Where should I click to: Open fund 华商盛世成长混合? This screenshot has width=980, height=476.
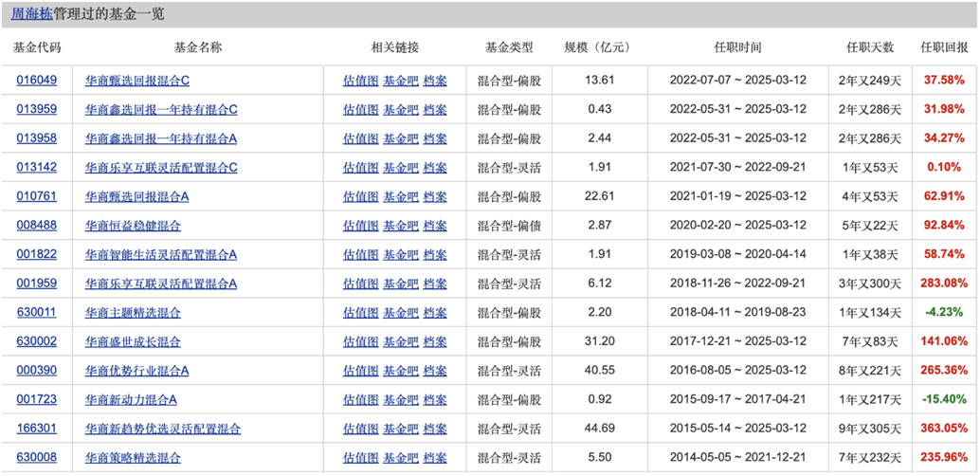pyautogui.click(x=133, y=341)
